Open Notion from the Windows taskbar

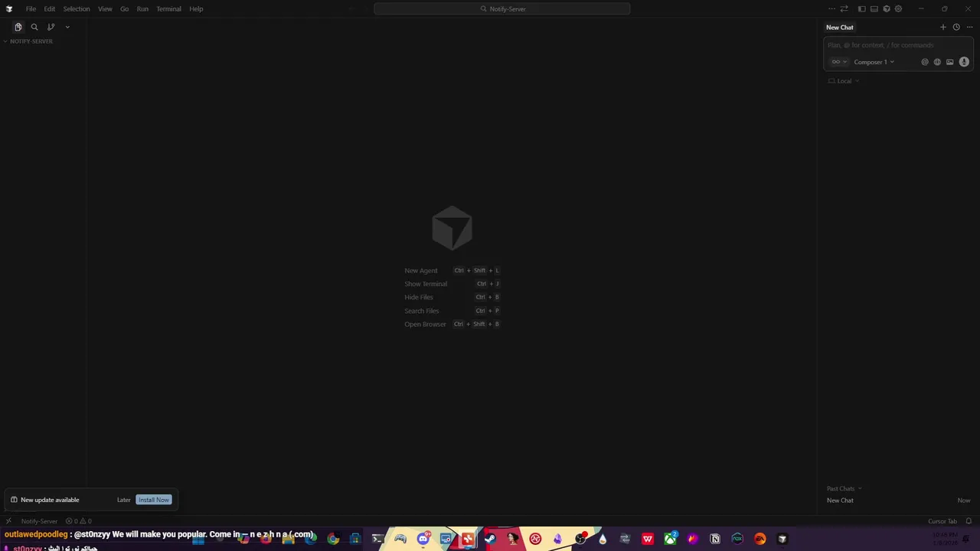[x=715, y=539]
